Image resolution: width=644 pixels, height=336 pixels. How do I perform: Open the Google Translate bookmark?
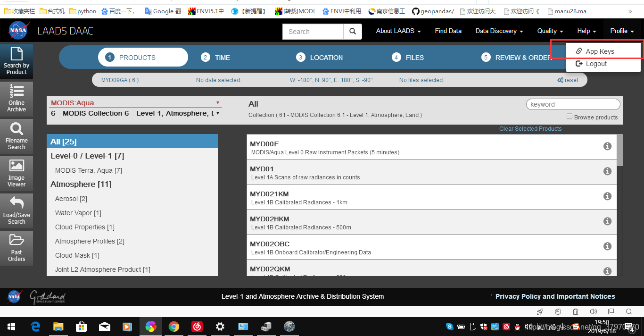pyautogui.click(x=163, y=11)
